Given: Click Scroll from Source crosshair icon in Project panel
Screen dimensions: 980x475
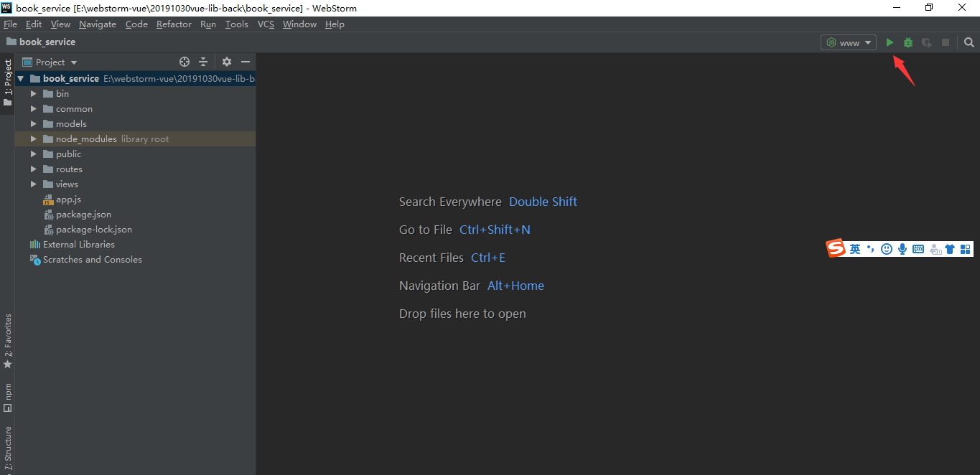Looking at the screenshot, I should click(x=185, y=62).
